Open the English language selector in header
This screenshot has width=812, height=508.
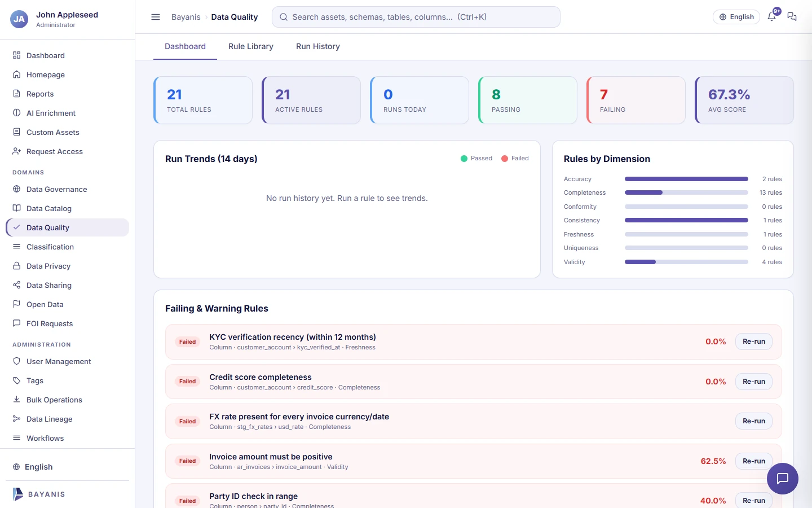click(736, 17)
